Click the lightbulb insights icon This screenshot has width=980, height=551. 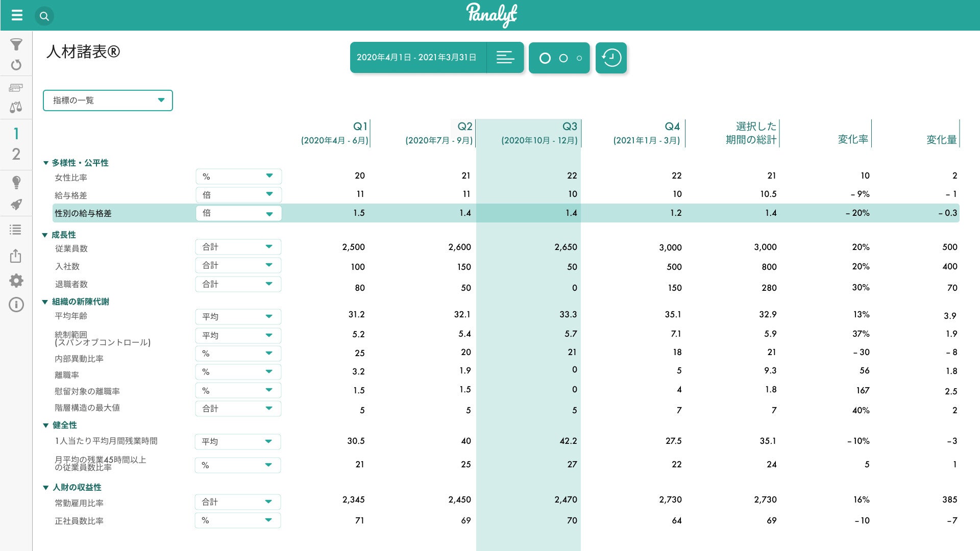(x=16, y=182)
